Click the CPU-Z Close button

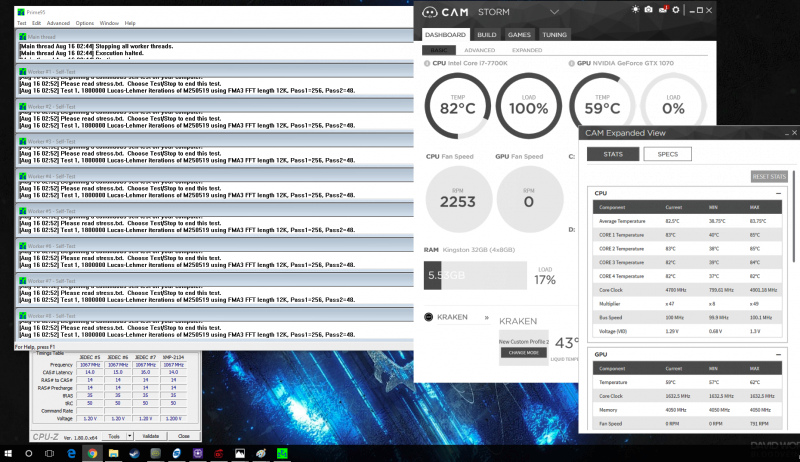(184, 437)
